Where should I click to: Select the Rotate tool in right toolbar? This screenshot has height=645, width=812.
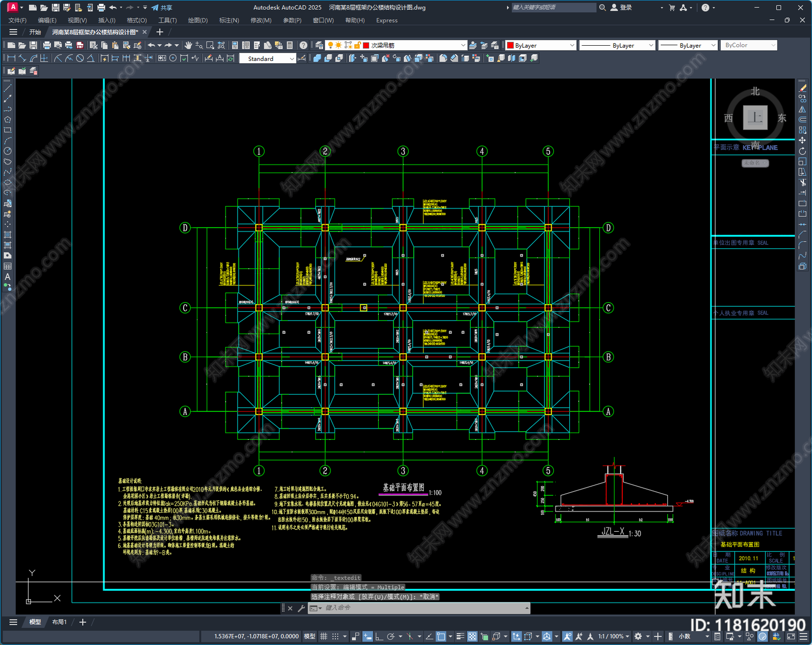pos(802,151)
